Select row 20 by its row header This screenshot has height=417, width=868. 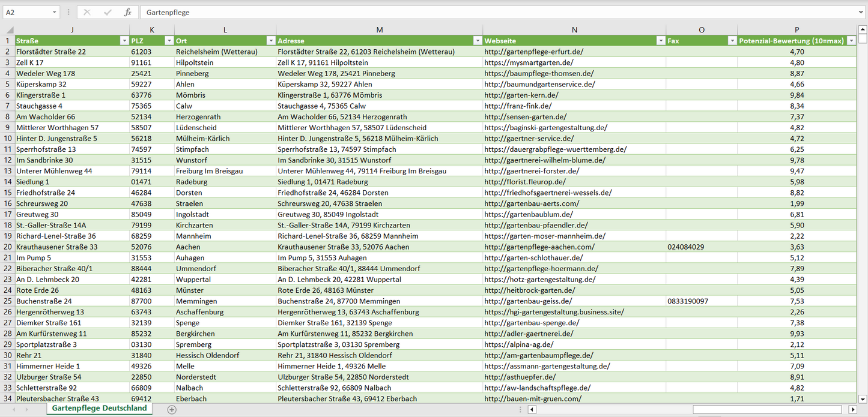tap(8, 247)
